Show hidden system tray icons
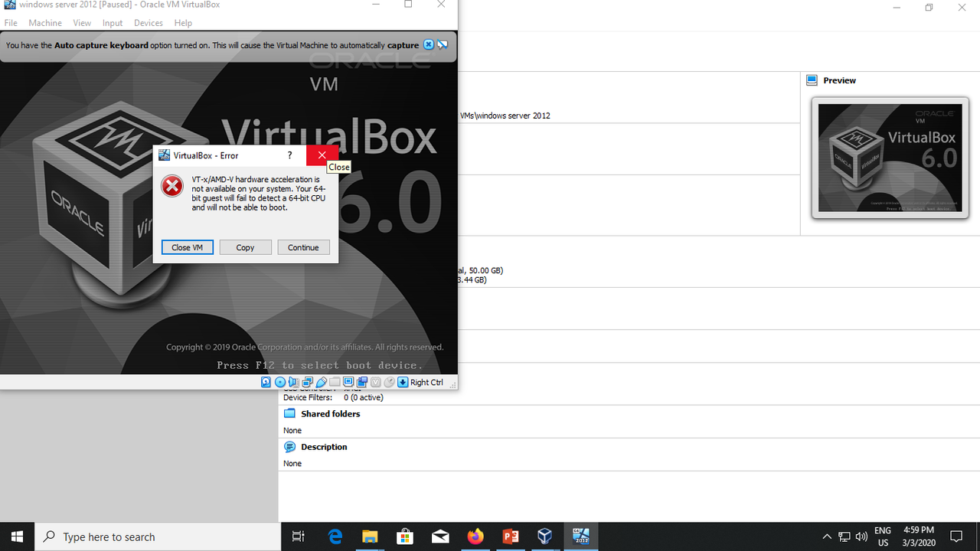Viewport: 980px width, 551px height. tap(827, 536)
